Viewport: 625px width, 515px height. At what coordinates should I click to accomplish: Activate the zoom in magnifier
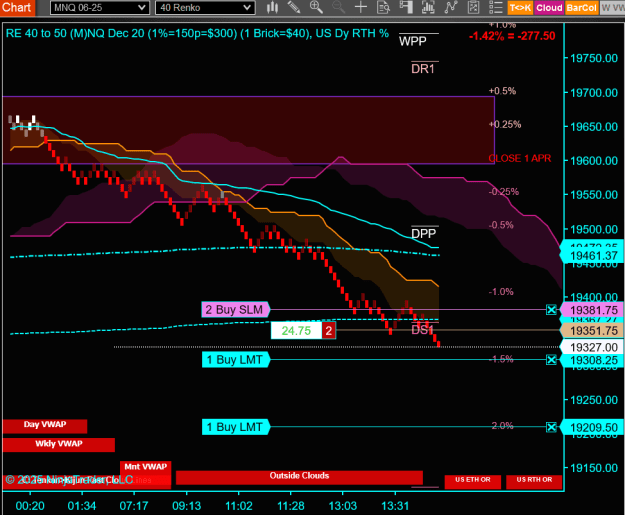(316, 7)
